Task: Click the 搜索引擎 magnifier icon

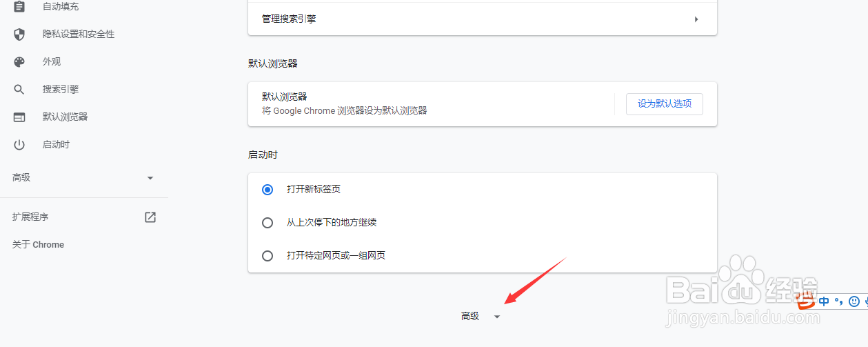Action: coord(19,90)
